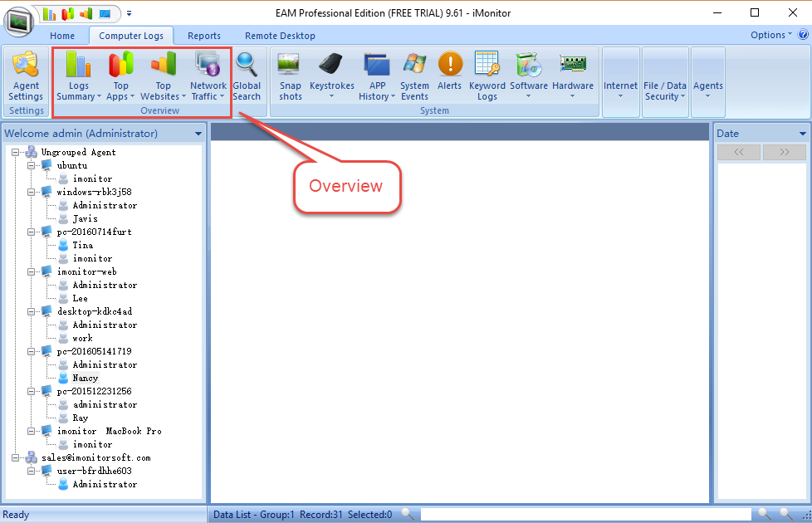Open the help question mark icon

pyautogui.click(x=803, y=35)
